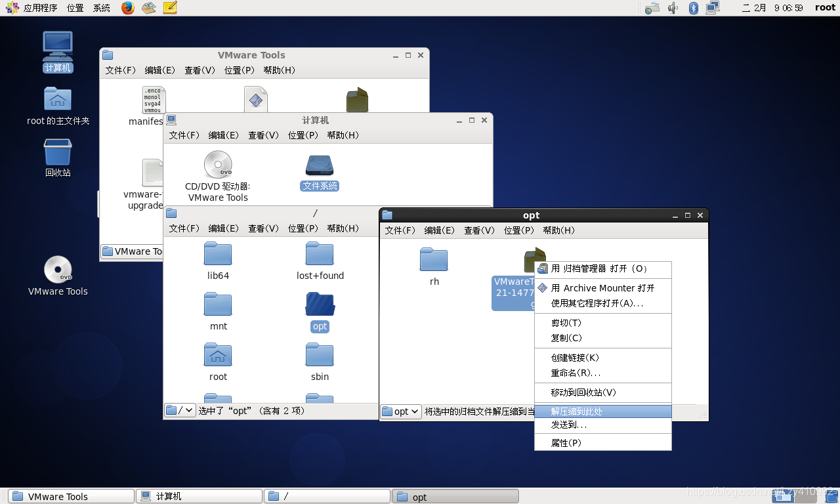Open the 回收站 trash desktop icon
This screenshot has width=840, height=504.
(58, 158)
